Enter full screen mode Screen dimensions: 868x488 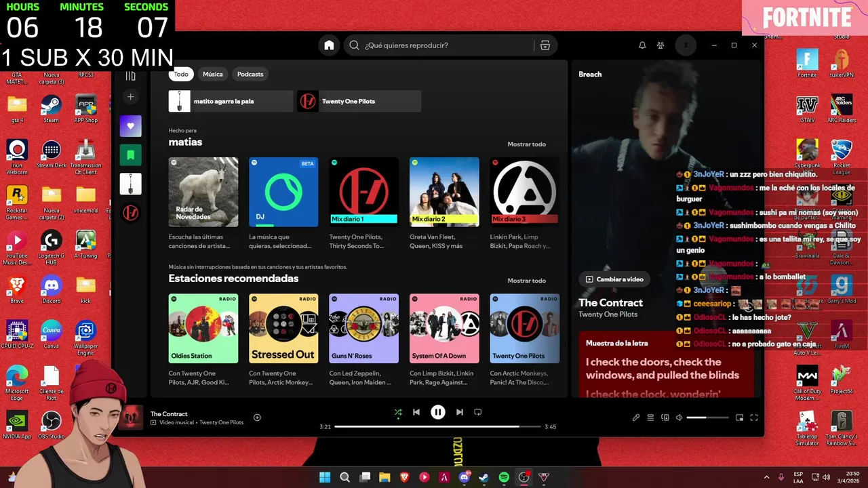click(754, 418)
